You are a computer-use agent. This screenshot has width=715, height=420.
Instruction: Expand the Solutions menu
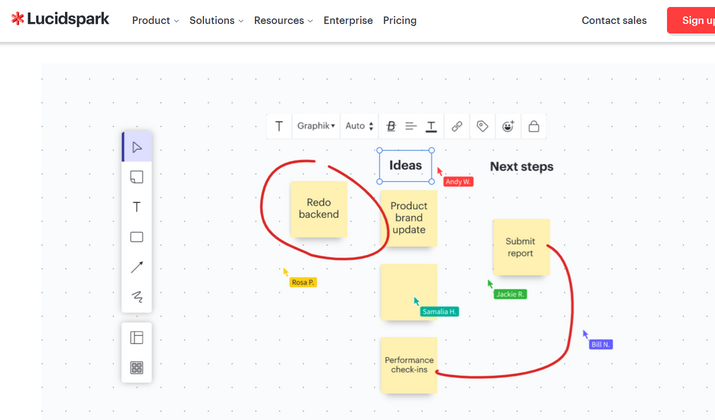217,21
